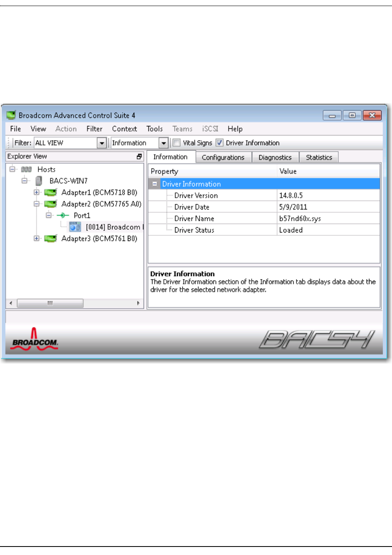The height and width of the screenshot is (555, 392).
Task: Click the Port1 connector icon
Action: [63, 216]
